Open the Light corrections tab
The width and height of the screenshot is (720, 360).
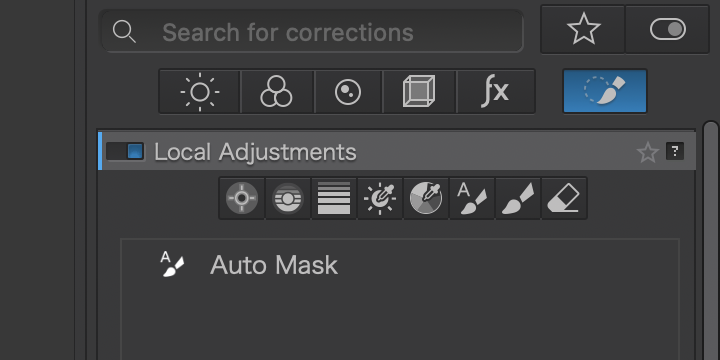point(199,91)
